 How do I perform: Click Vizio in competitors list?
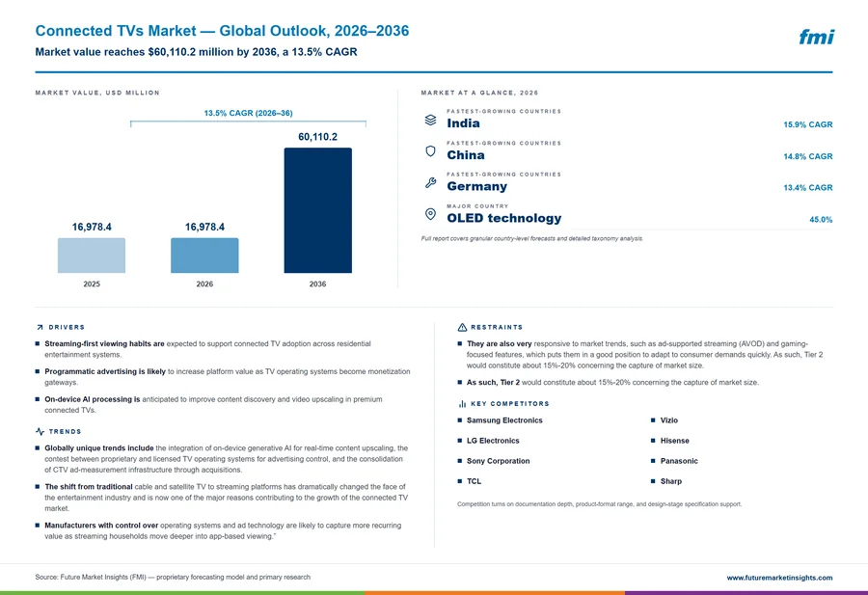(668, 420)
